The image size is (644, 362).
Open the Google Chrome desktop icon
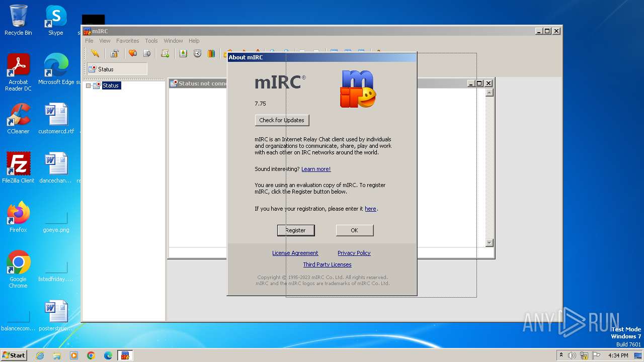point(18,269)
